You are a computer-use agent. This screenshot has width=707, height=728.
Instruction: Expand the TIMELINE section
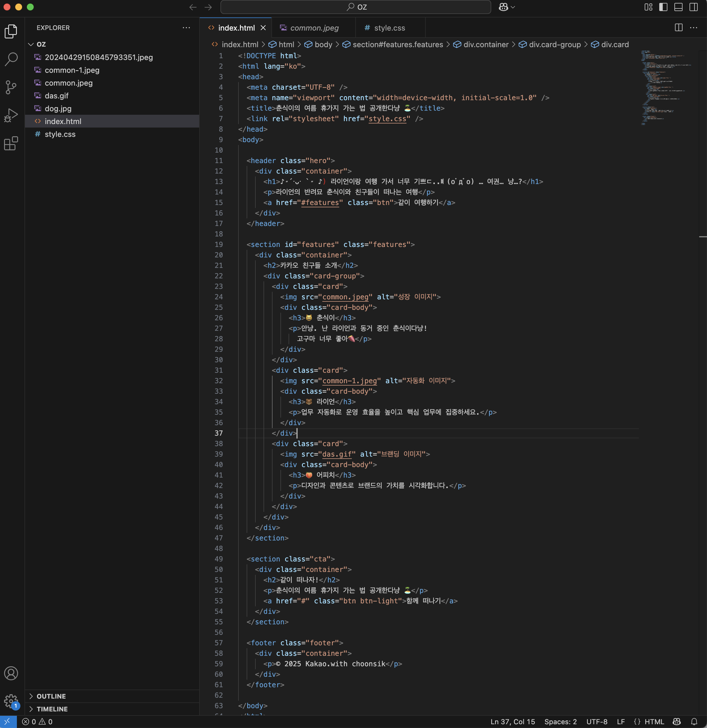[52, 709]
